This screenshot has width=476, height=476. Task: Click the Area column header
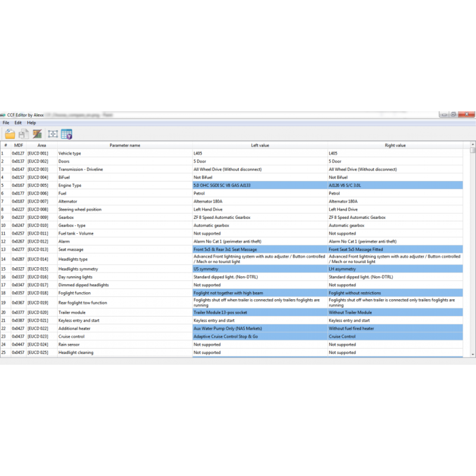(x=42, y=145)
